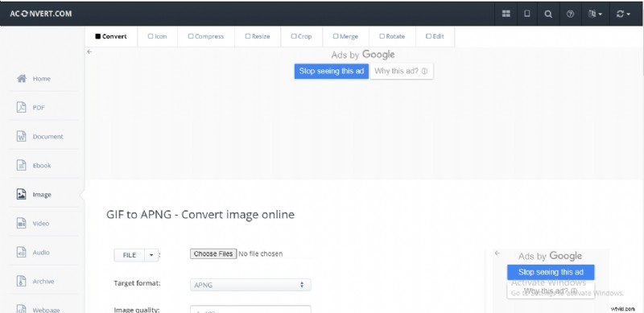Open the Archive section label
The image size is (644, 313).
43,282
